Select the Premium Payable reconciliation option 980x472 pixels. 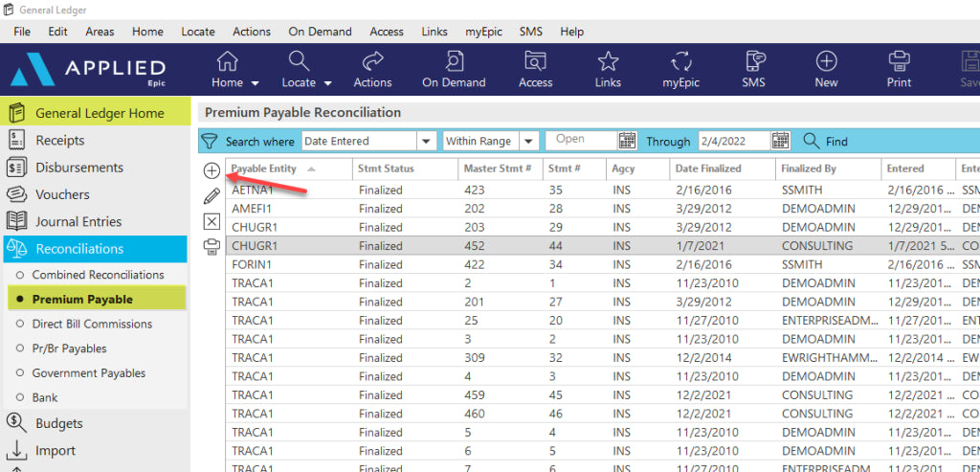(82, 299)
